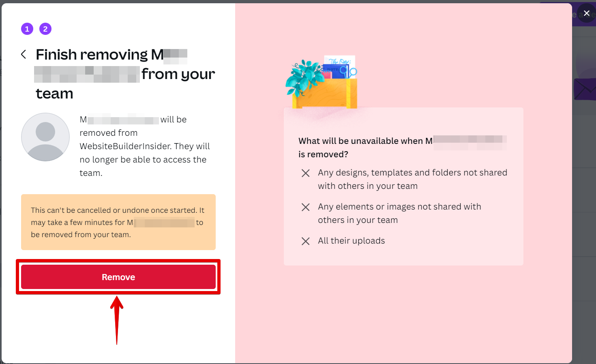Click the orange can't-be-undone warning notice
Screen dimensions: 596x364
(x=118, y=222)
